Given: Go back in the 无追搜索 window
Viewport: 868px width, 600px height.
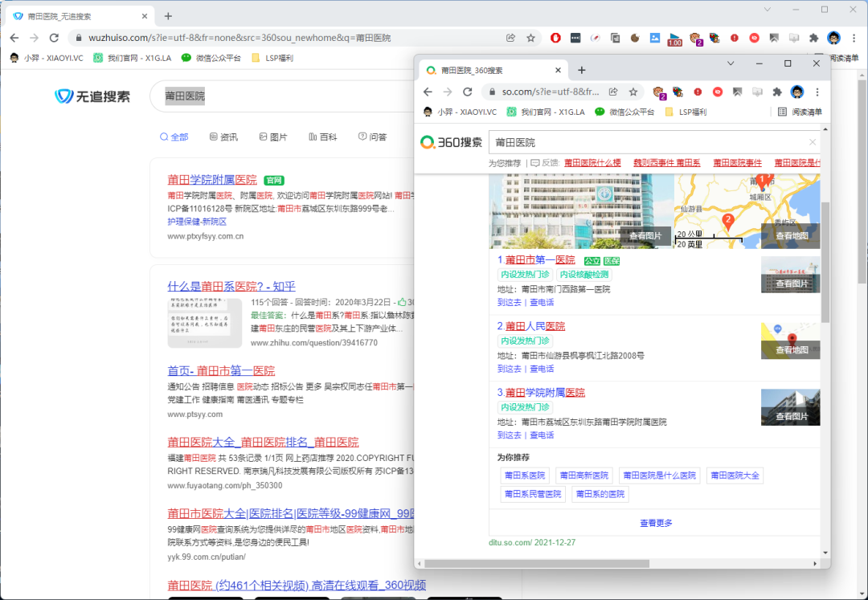Looking at the screenshot, I should pos(14,38).
